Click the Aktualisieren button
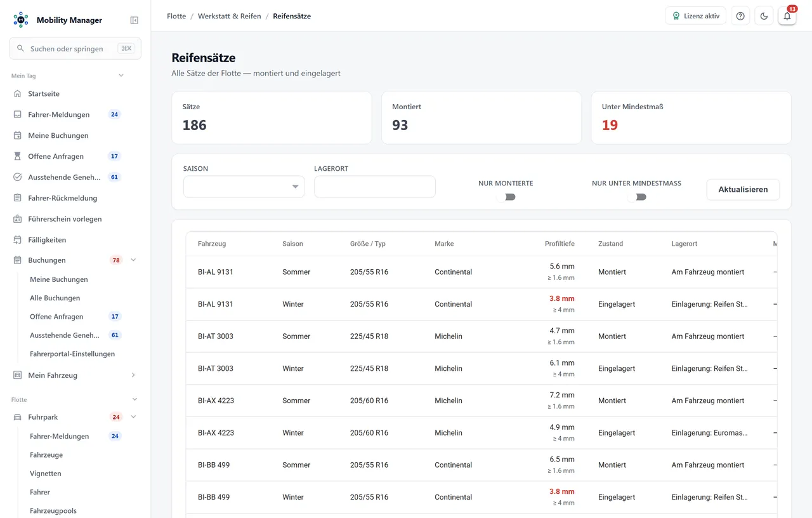The image size is (812, 518). pos(743,189)
